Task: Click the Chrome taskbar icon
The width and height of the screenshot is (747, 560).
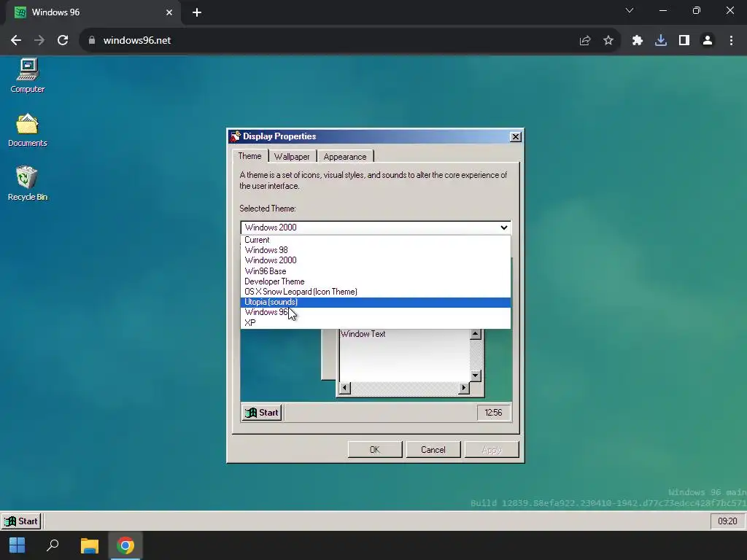Action: click(x=125, y=545)
